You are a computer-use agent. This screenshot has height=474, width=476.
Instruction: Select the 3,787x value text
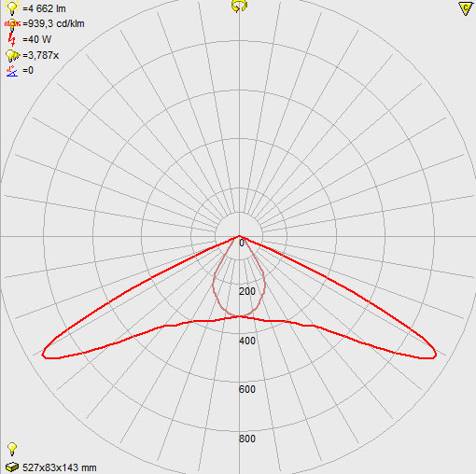pyautogui.click(x=40, y=55)
